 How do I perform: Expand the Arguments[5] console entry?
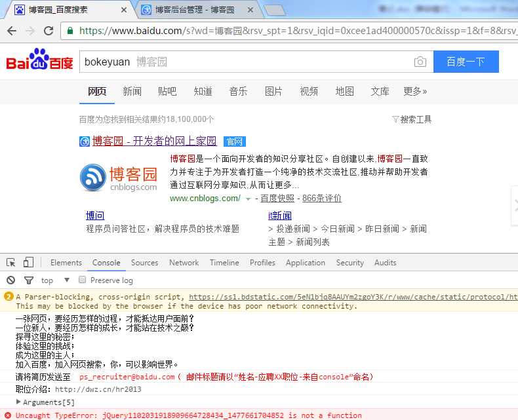pos(18,402)
